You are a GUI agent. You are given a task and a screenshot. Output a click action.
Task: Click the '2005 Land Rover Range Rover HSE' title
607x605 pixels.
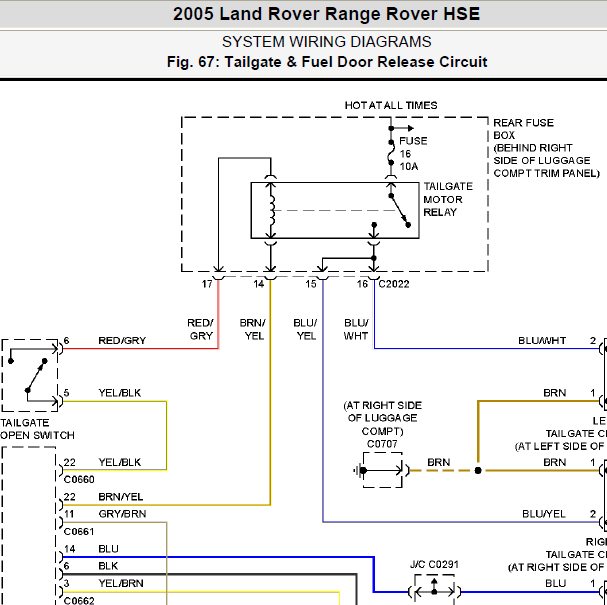(326, 14)
